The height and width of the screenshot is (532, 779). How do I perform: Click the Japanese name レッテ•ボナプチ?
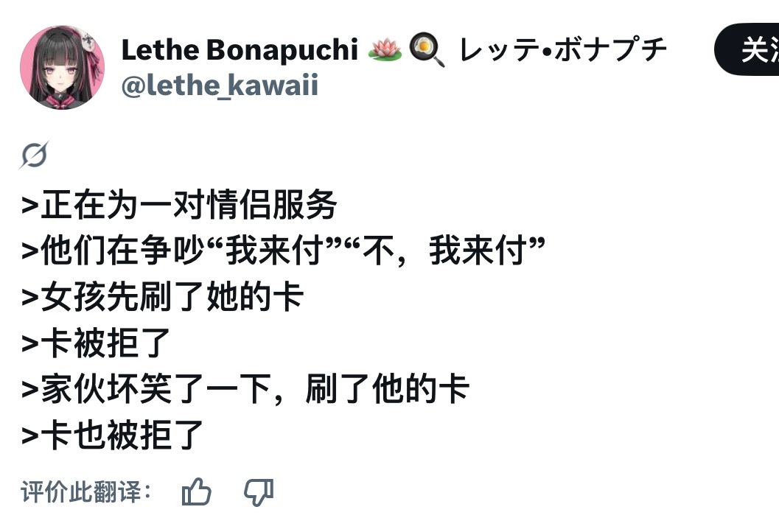pos(564,49)
